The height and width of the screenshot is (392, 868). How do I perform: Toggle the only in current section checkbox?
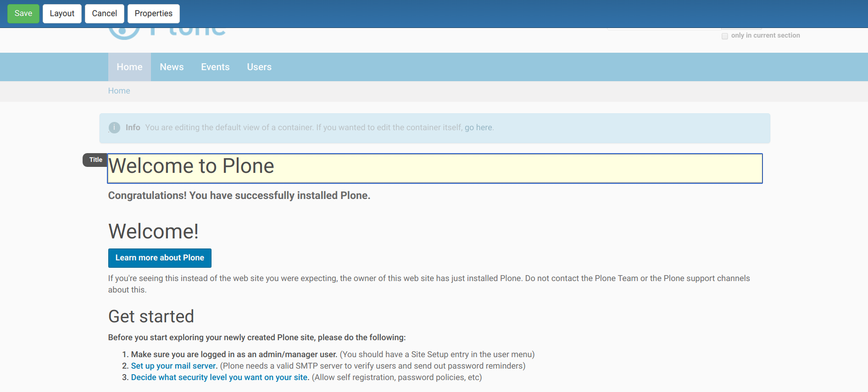coord(725,36)
